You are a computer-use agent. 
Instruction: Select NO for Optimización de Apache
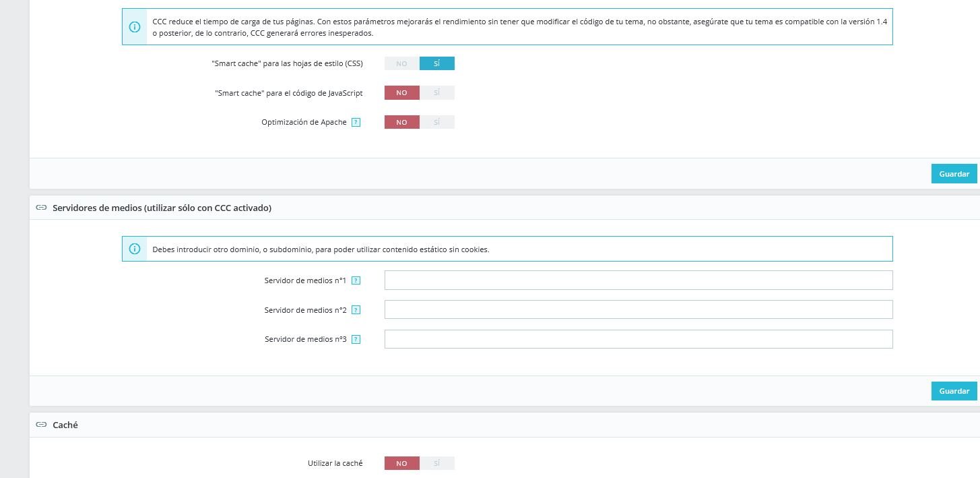click(401, 122)
